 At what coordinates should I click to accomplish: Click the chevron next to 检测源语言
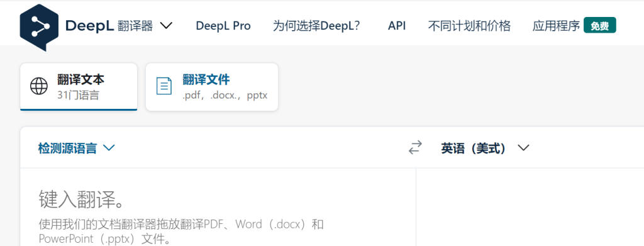109,148
